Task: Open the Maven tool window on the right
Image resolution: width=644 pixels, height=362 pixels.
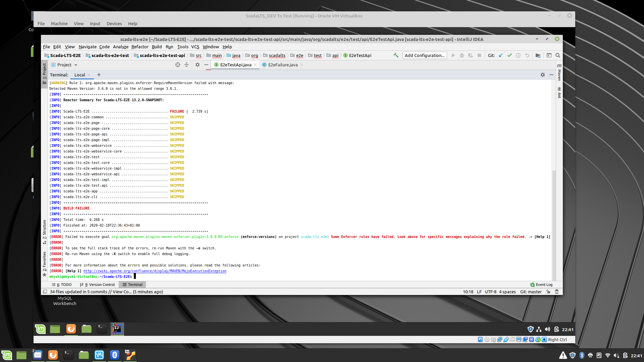Action: point(559,74)
